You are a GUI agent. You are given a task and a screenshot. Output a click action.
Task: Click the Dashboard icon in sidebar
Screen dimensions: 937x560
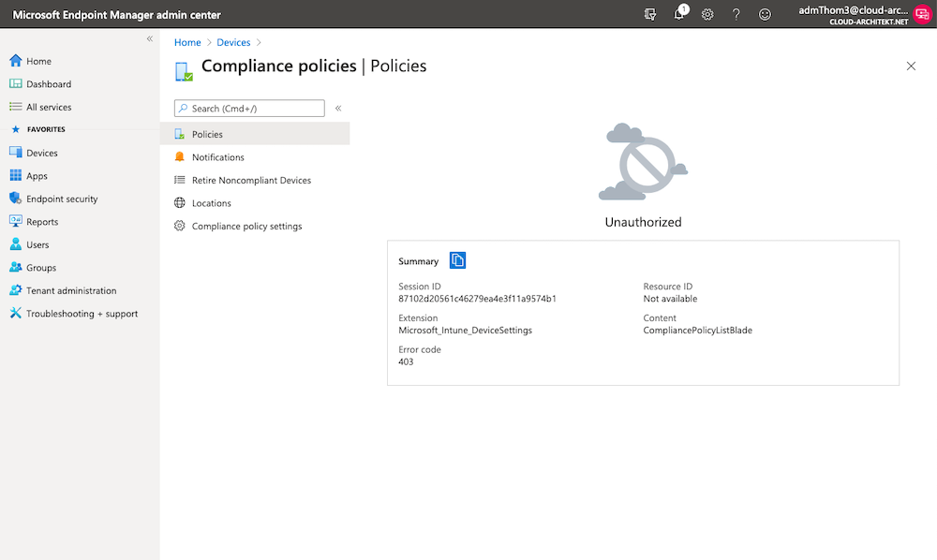click(x=16, y=83)
